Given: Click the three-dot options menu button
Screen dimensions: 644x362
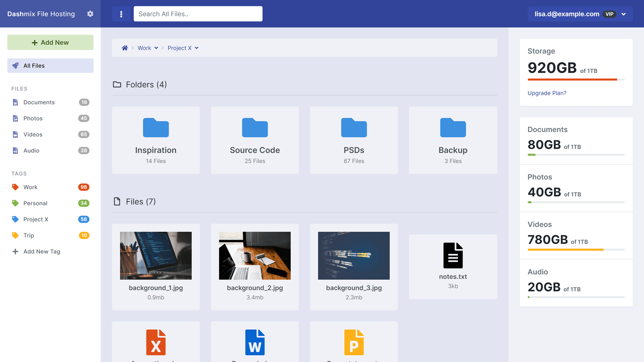Looking at the screenshot, I should tap(121, 14).
